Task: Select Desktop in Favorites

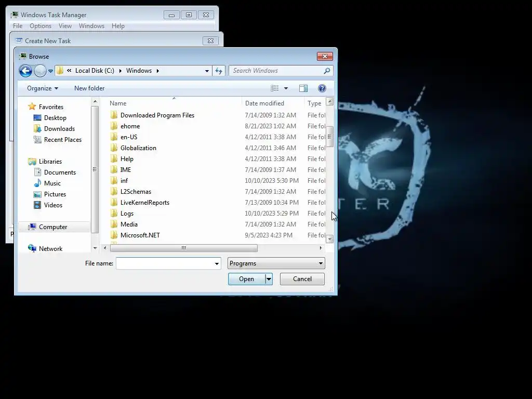Action: pyautogui.click(x=55, y=118)
